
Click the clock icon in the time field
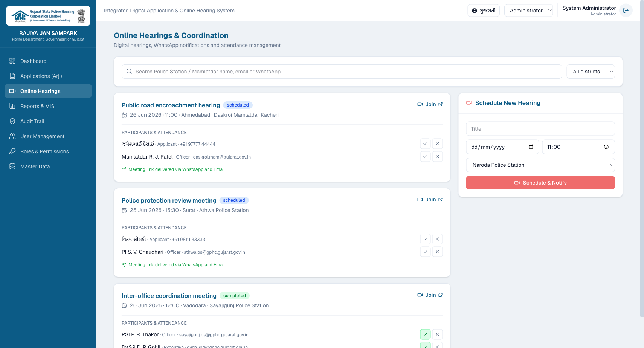606,147
